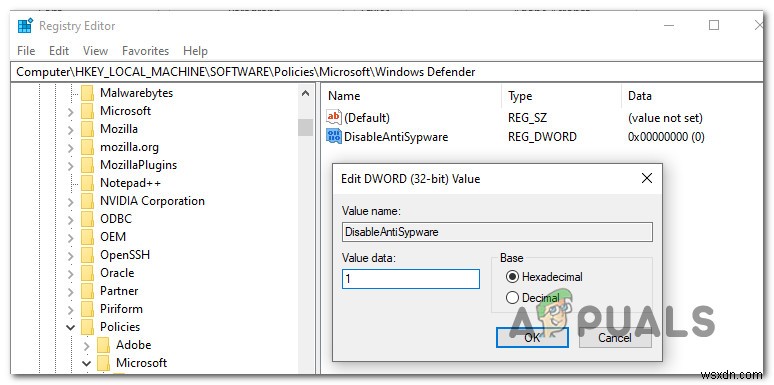774x385 pixels.
Task: Select the Partner folder icon
Action: click(87, 291)
